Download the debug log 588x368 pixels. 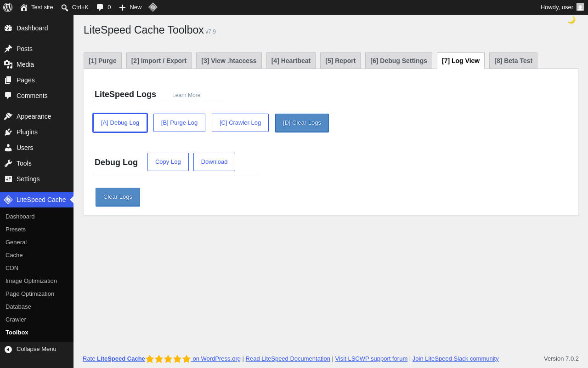pyautogui.click(x=214, y=162)
